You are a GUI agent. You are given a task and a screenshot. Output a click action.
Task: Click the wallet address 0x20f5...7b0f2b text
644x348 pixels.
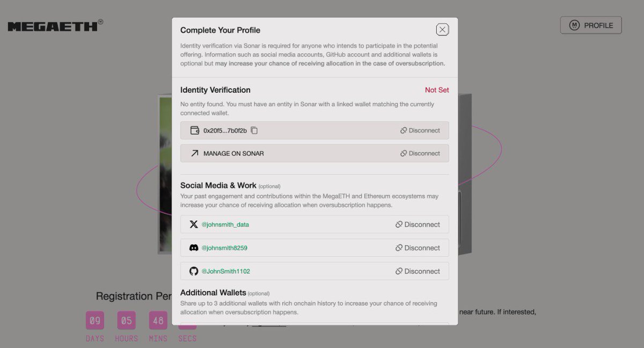pyautogui.click(x=225, y=130)
